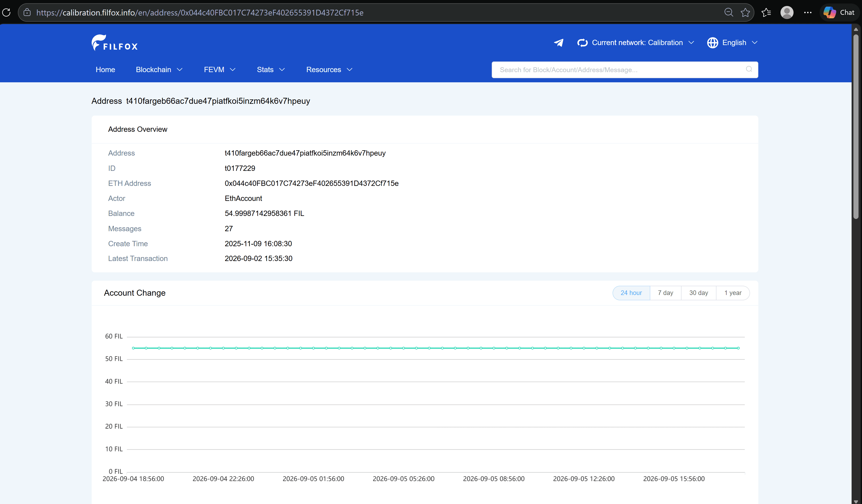The image size is (862, 504).
Task: Open the browser favorites list icon
Action: [x=766, y=13]
